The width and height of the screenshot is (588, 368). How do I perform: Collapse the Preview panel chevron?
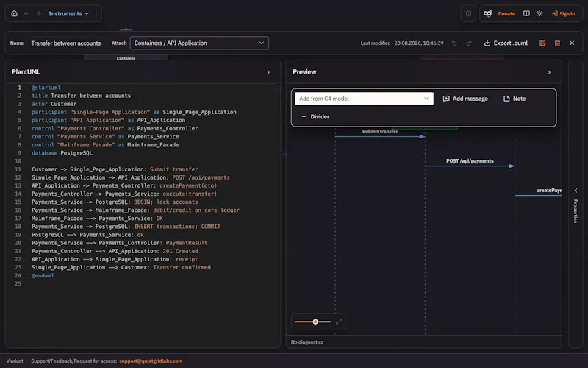coord(549,72)
